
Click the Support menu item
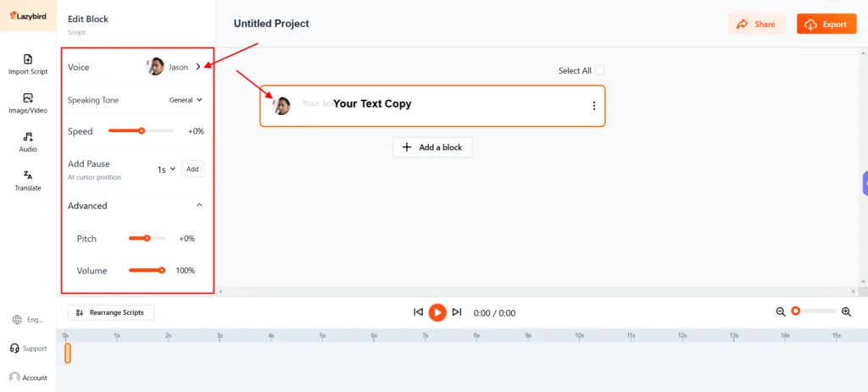tap(28, 349)
